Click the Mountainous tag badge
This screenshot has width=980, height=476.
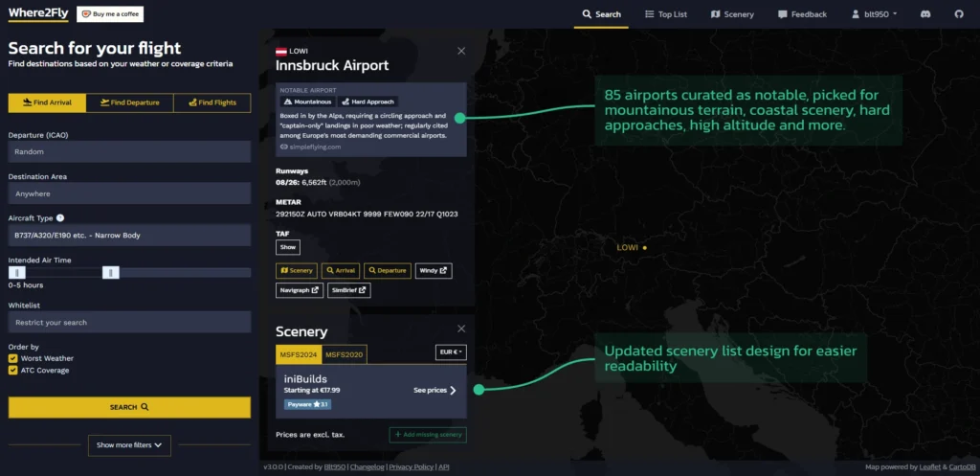pyautogui.click(x=307, y=102)
